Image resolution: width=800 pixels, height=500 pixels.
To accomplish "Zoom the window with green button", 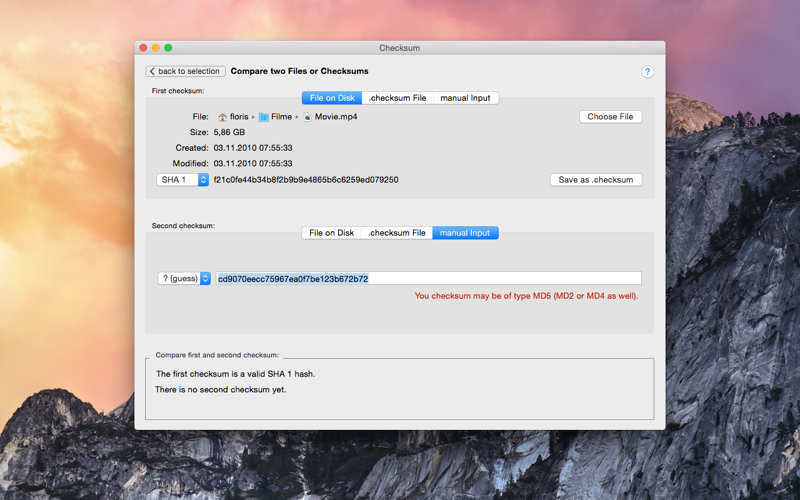I will [x=168, y=47].
